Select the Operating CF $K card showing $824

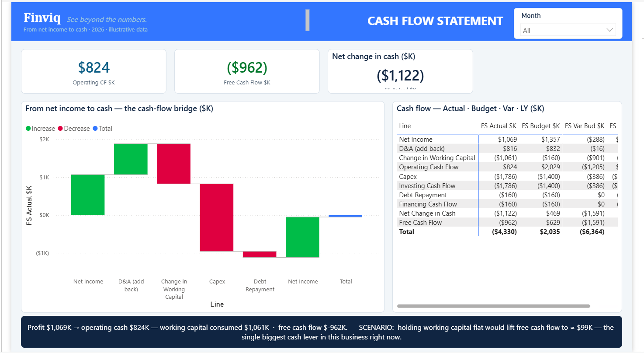(x=93, y=71)
